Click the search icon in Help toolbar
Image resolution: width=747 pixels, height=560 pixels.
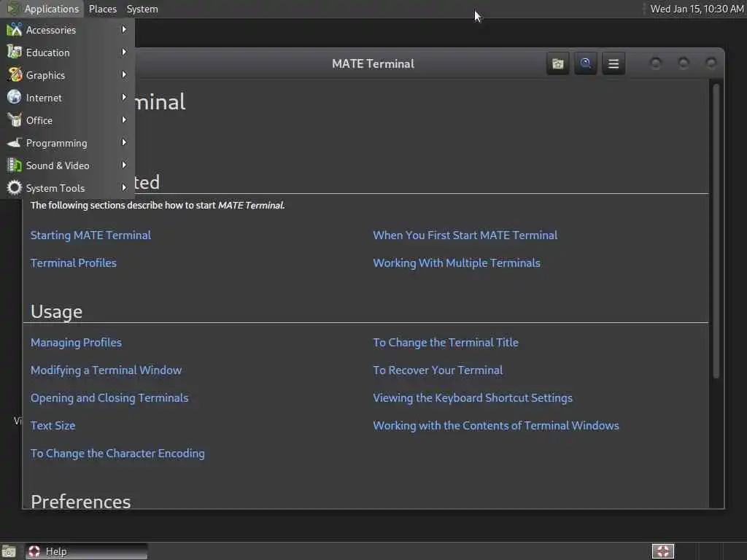pyautogui.click(x=586, y=63)
